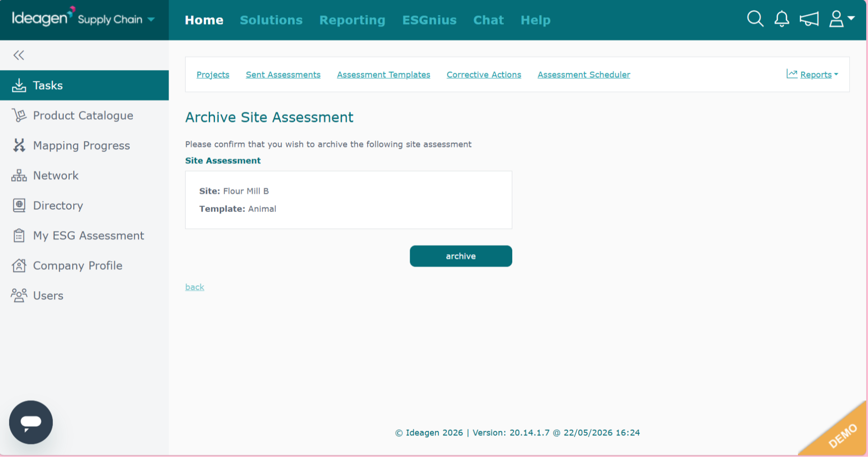Click the 'Flour Mill B' site text
Image resolution: width=868 pixels, height=457 pixels.
(x=246, y=191)
